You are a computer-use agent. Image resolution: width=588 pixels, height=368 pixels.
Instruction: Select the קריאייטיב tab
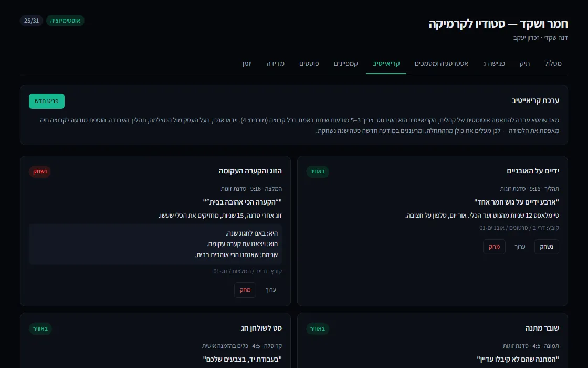point(386,64)
